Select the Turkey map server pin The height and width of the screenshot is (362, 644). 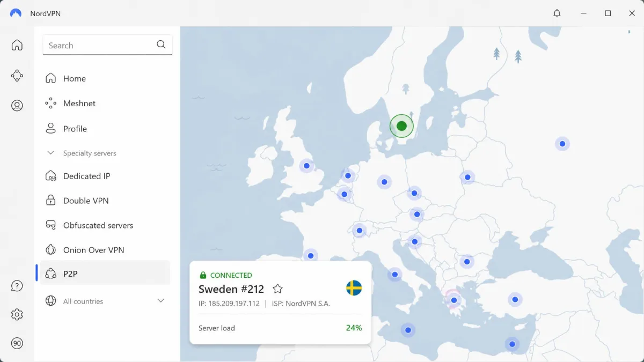point(515,300)
